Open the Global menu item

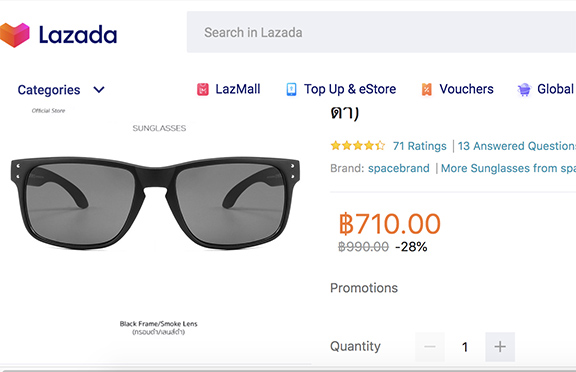coord(555,89)
